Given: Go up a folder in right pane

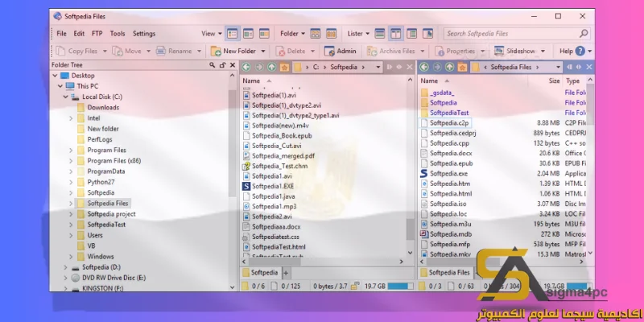Looking at the screenshot, I should tap(450, 67).
